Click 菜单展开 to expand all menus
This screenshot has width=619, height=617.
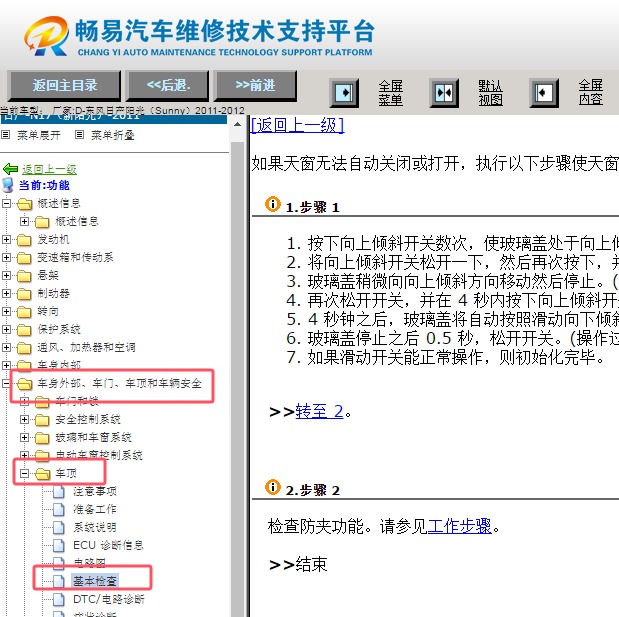pyautogui.click(x=39, y=135)
